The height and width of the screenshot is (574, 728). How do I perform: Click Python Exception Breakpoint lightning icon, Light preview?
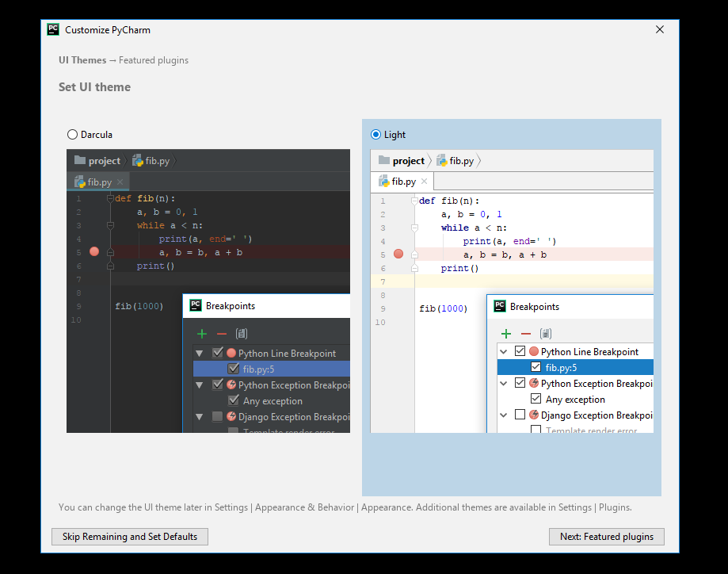[x=534, y=382]
